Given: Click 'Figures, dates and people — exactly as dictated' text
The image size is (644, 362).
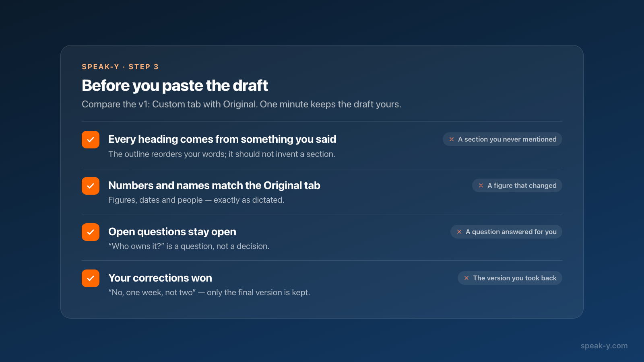Looking at the screenshot, I should 196,200.
